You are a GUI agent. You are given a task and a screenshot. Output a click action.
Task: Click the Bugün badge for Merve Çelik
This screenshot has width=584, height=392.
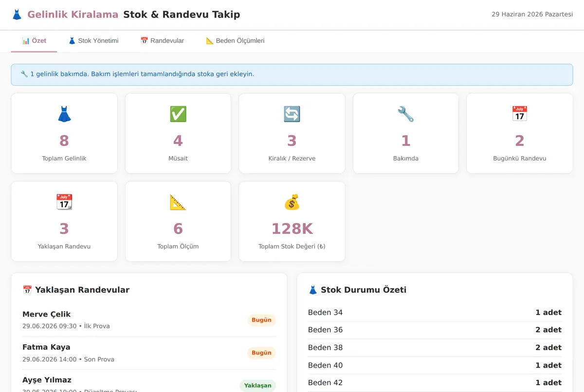(x=261, y=320)
